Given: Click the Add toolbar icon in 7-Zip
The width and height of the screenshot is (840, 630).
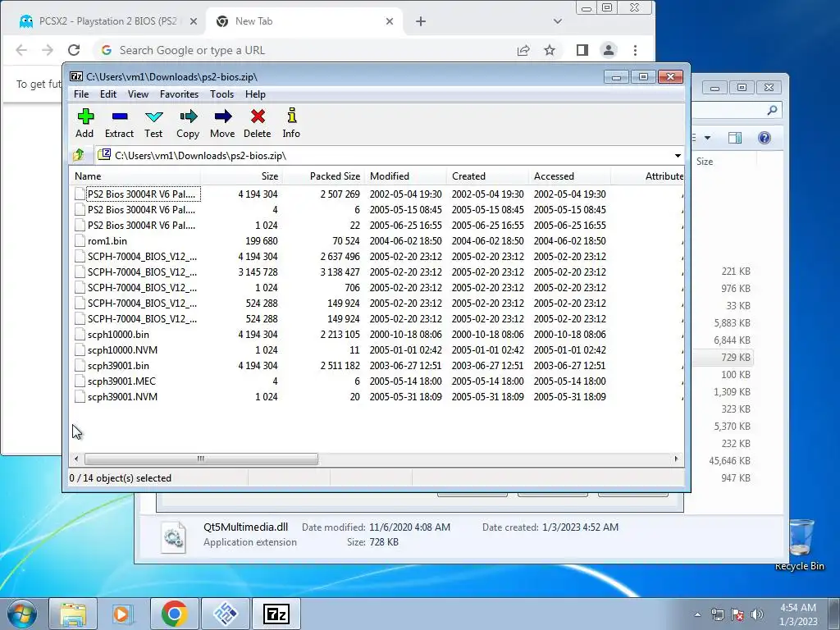Looking at the screenshot, I should (84, 123).
